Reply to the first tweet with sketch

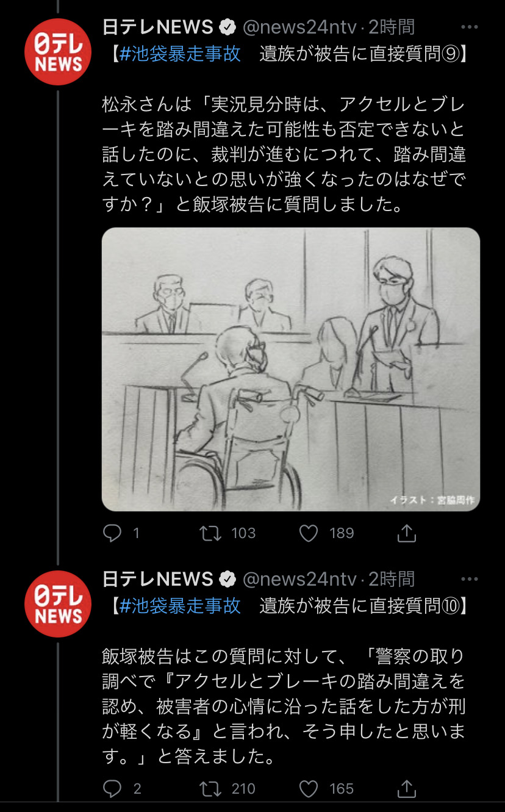113,533
